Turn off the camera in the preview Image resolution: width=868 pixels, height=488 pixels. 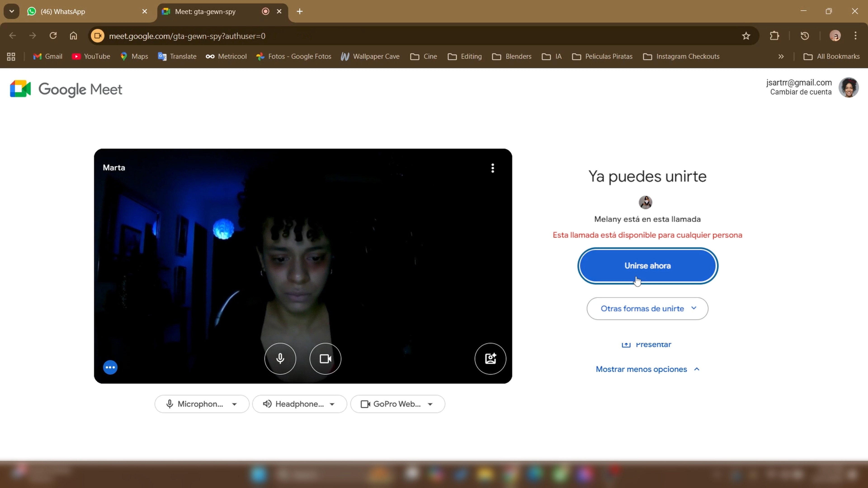(x=325, y=358)
